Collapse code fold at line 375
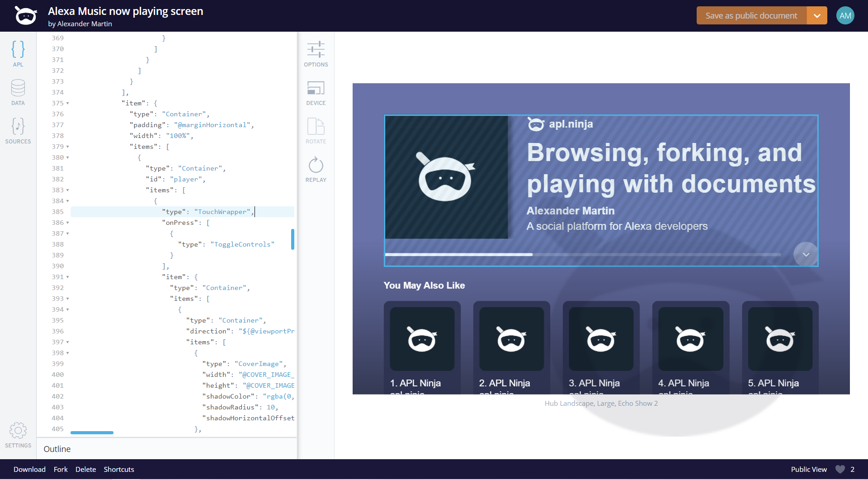Image resolution: width=868 pixels, height=480 pixels. [68, 103]
